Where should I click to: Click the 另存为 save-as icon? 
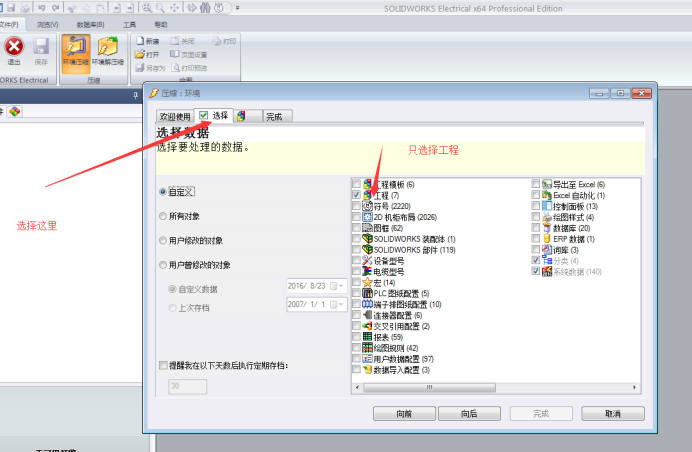[x=140, y=68]
